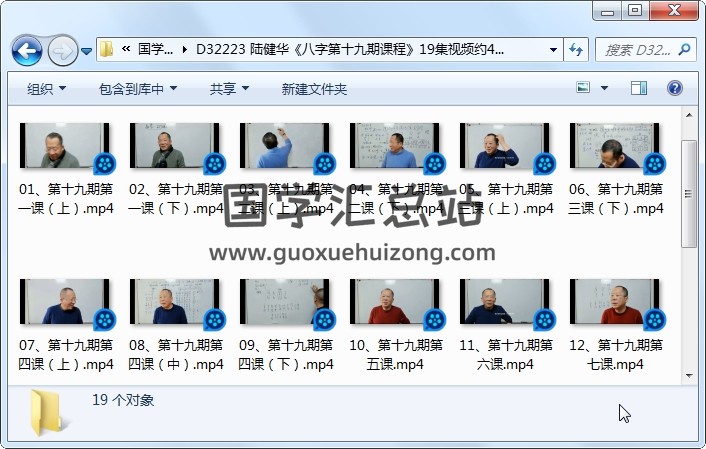Screen dimensions: 706x449
Task: Select video thumbnail 03 第二课（上）
Action: (285, 146)
